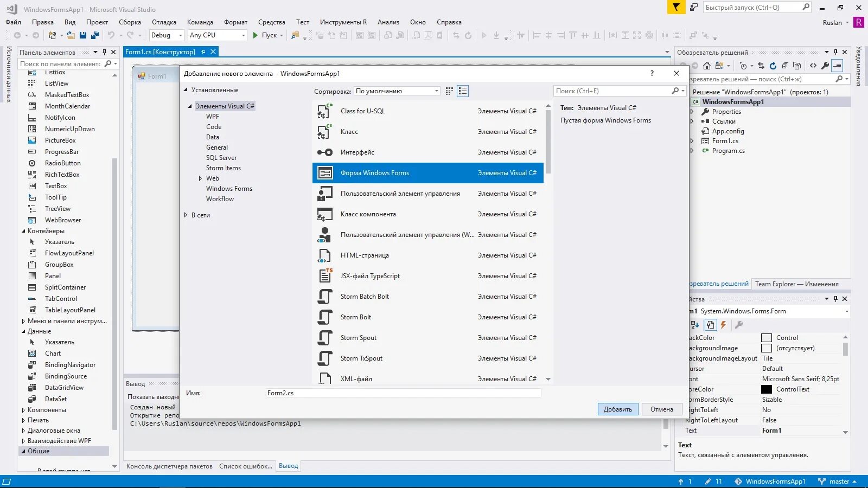Close the Form1.cs [Конструктор] tab
The image size is (868, 488).
(213, 52)
